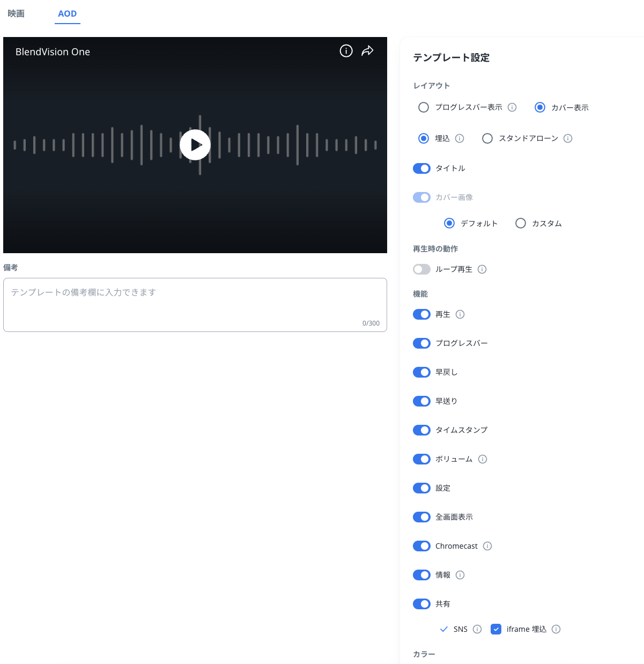Choose the カスタム cover image option
The width and height of the screenshot is (644, 664).
[521, 223]
